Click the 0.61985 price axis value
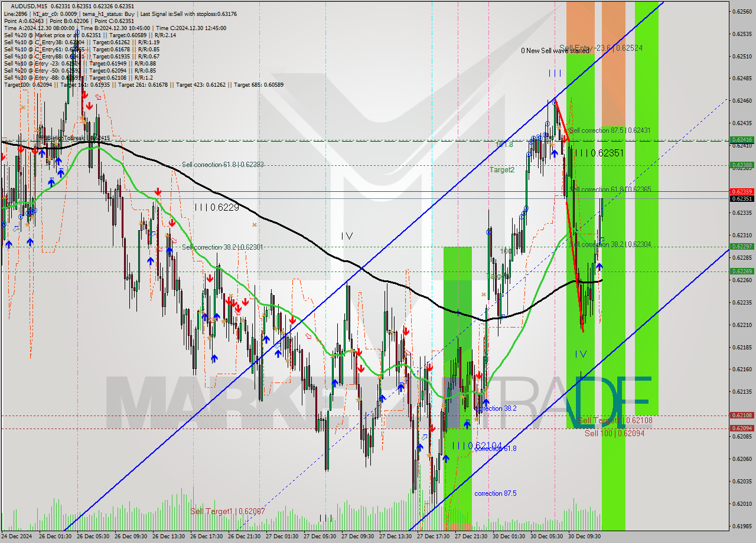756x543 pixels. coord(742,526)
